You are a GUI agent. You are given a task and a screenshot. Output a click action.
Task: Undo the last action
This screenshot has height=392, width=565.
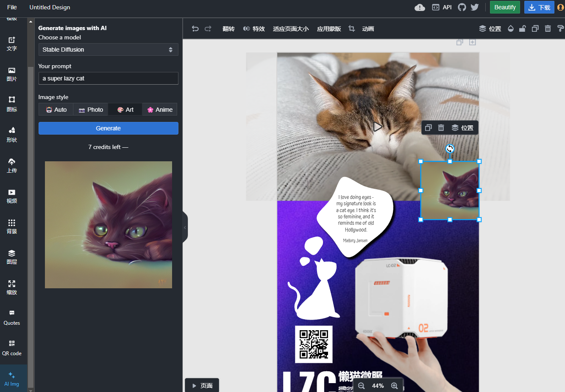tap(195, 29)
